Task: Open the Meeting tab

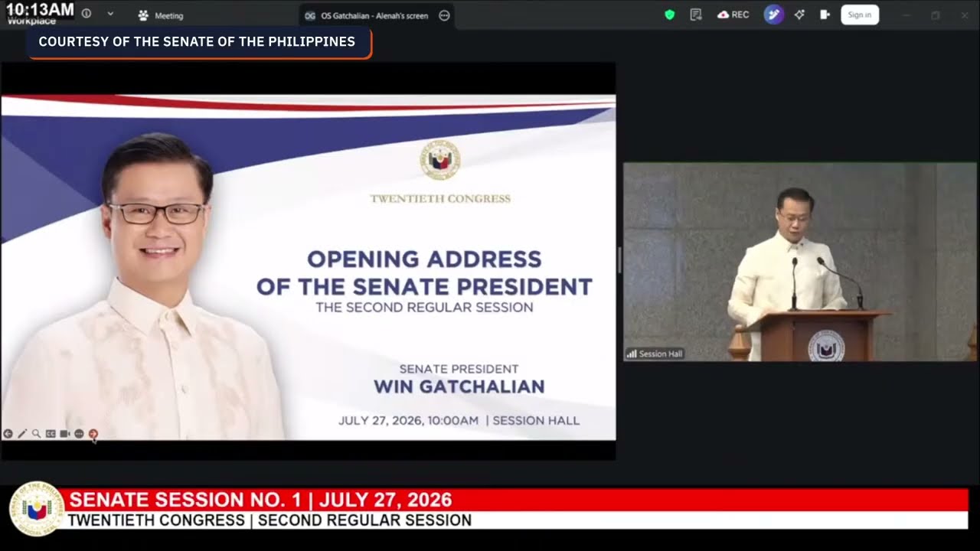Action: click(161, 15)
